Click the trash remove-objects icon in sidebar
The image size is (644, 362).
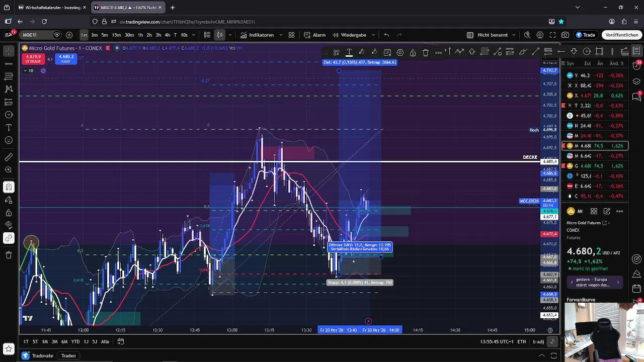pos(9,255)
